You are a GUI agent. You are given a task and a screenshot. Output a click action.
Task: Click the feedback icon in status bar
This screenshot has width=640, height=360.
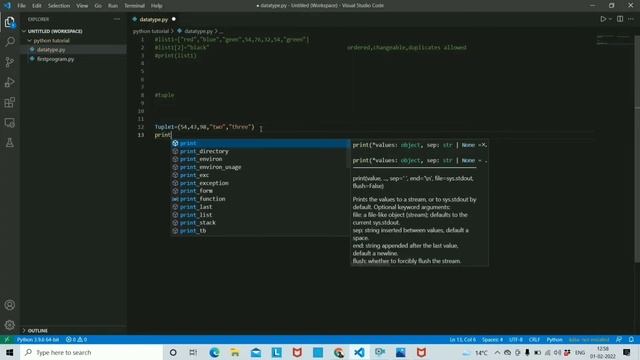619,340
